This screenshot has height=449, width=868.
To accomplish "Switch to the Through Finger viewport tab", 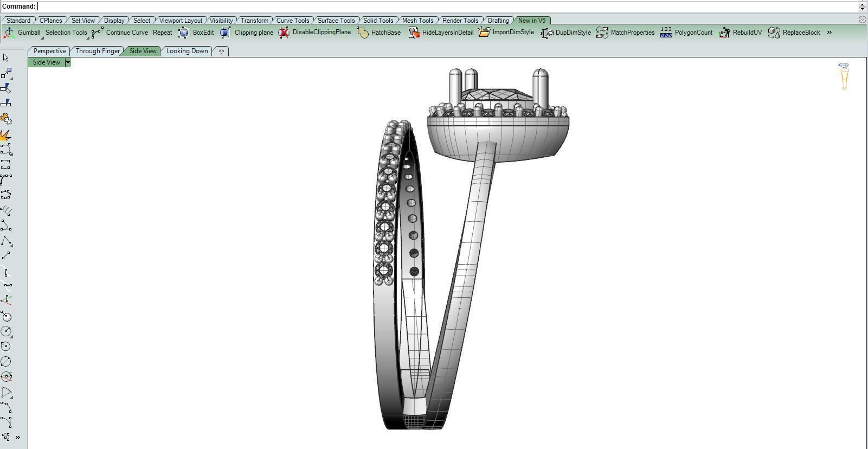I will click(98, 51).
